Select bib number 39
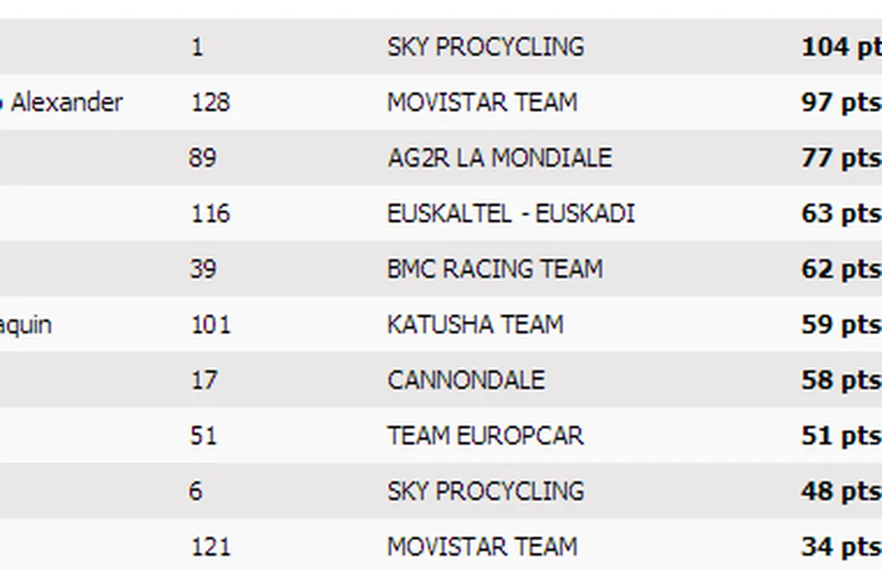 click(202, 269)
